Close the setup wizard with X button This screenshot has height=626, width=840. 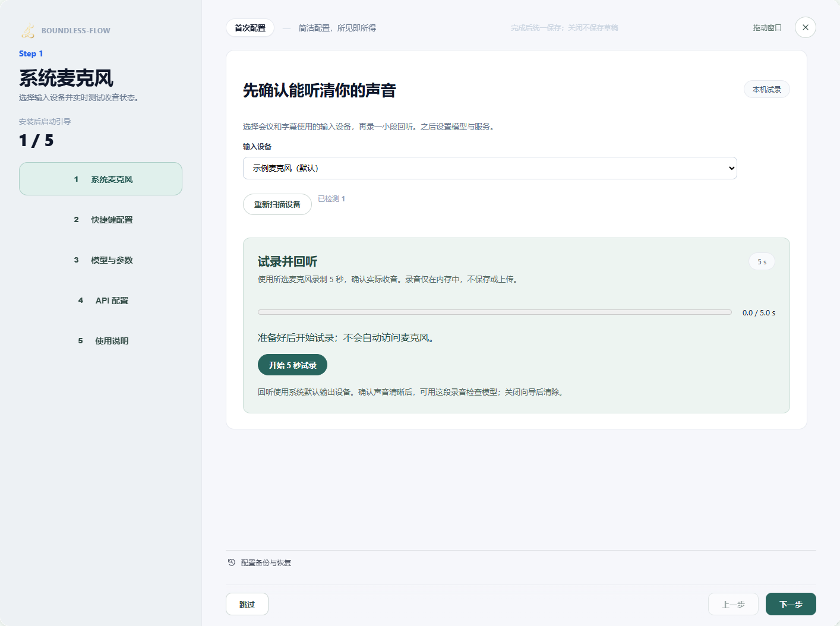point(806,27)
